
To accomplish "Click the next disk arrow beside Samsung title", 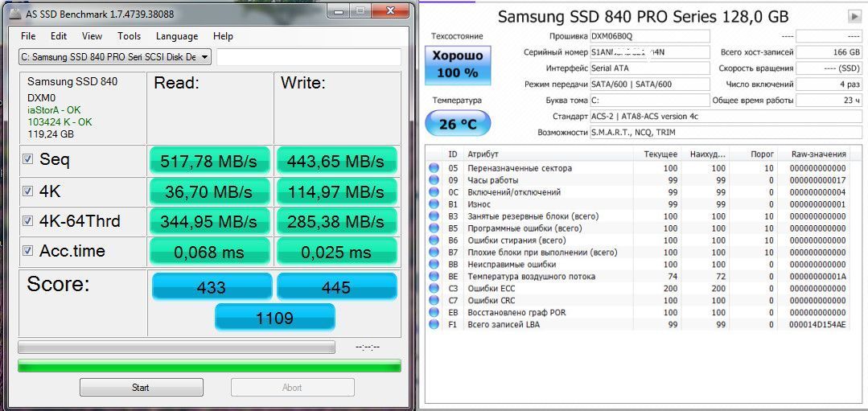I will click(854, 17).
